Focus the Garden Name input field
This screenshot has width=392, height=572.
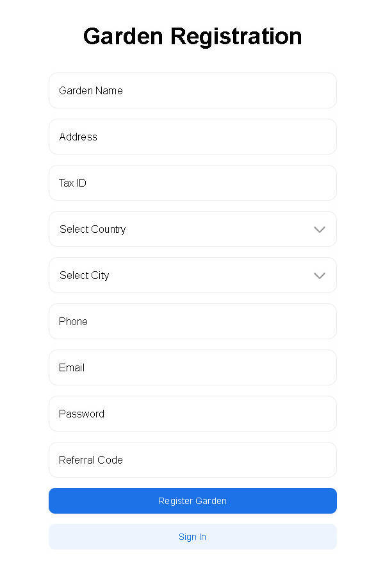click(192, 90)
